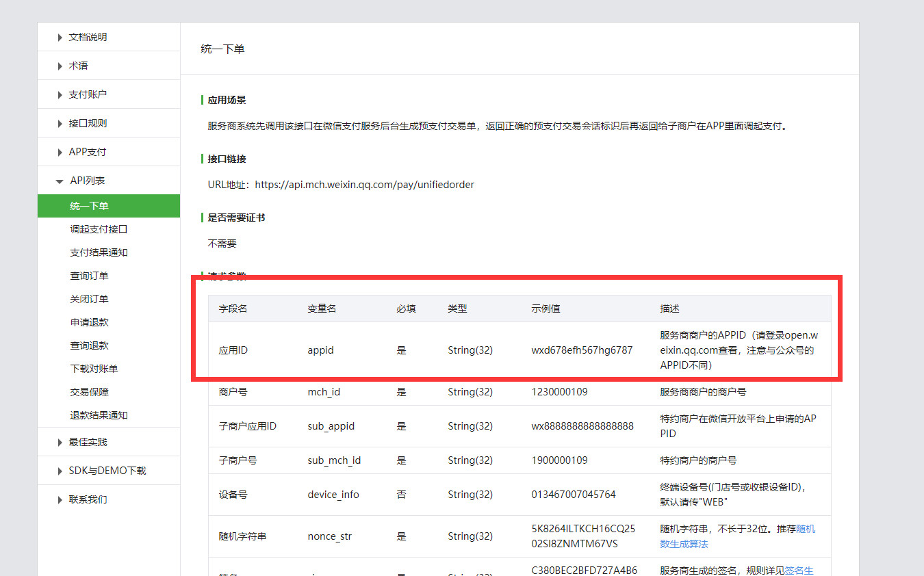Open the 关闭订单 API page
Screen dimensions: 924x576
(x=89, y=299)
